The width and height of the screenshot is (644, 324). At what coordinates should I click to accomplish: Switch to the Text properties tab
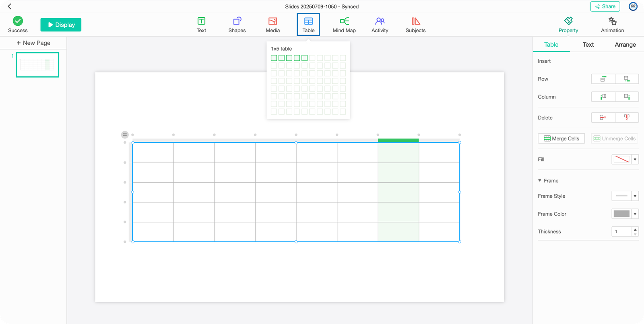point(588,45)
